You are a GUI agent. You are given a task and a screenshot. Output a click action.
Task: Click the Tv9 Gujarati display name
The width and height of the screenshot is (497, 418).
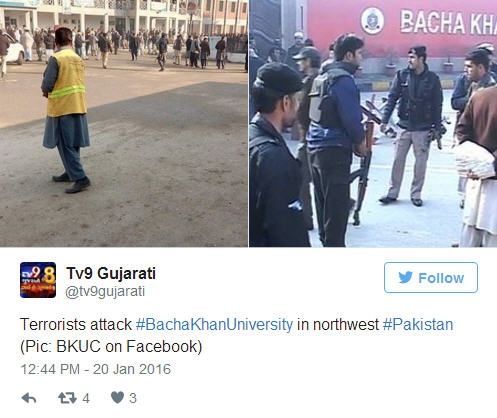coord(111,273)
